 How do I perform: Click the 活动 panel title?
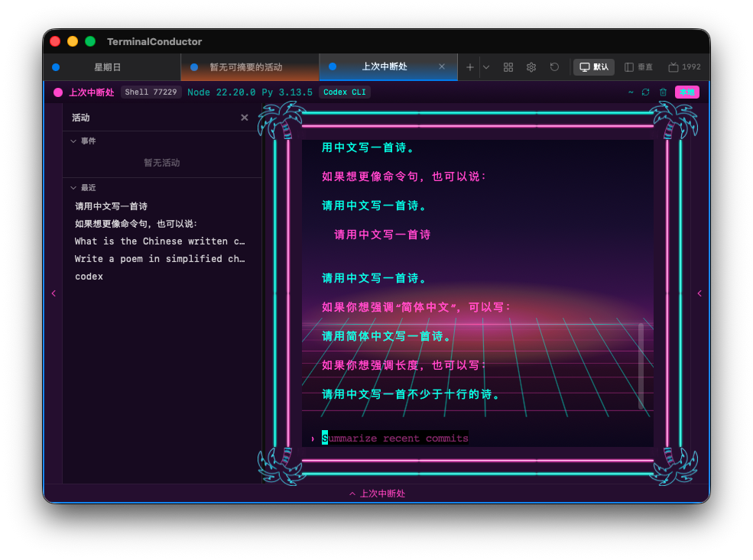81,118
